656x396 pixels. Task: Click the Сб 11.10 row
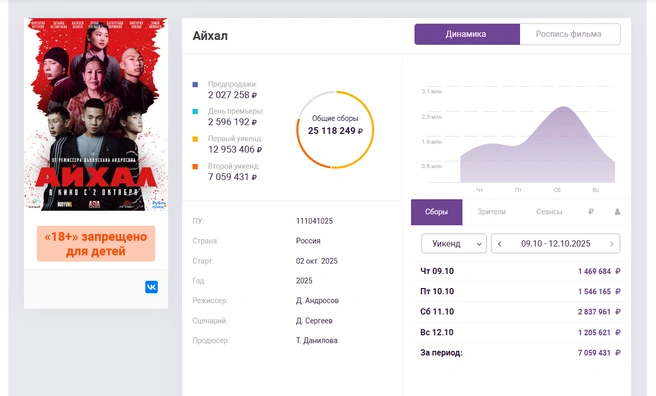(520, 312)
